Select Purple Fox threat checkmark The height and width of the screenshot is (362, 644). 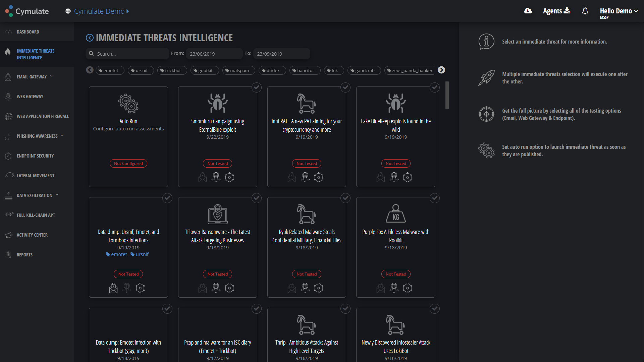coord(435,198)
